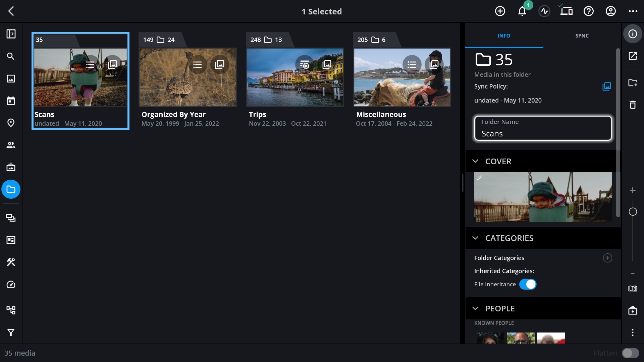Toggle the Flatten switch
This screenshot has width=644, height=362.
630,353
